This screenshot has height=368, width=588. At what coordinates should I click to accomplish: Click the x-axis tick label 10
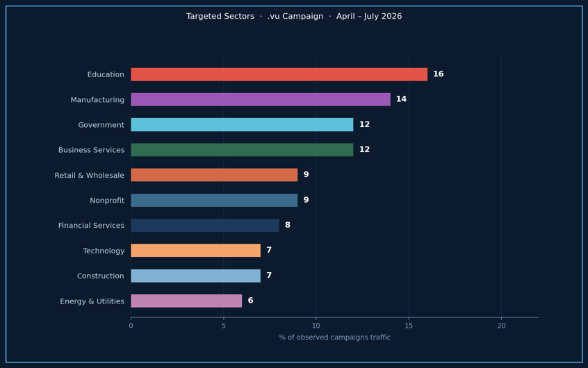tap(316, 326)
